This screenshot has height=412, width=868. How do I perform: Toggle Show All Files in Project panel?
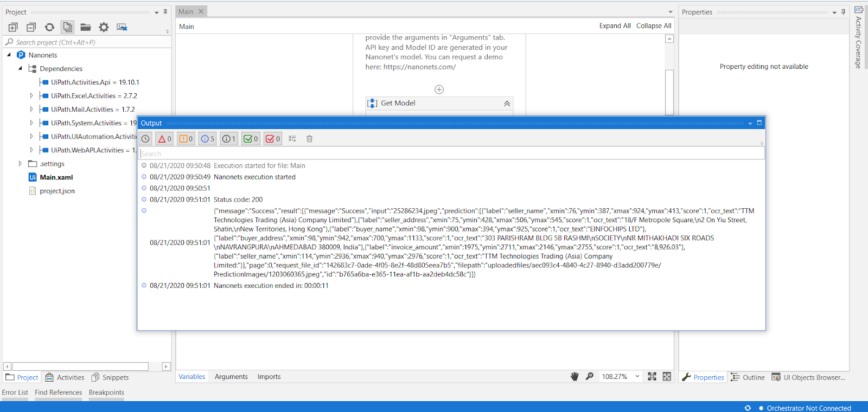click(67, 27)
